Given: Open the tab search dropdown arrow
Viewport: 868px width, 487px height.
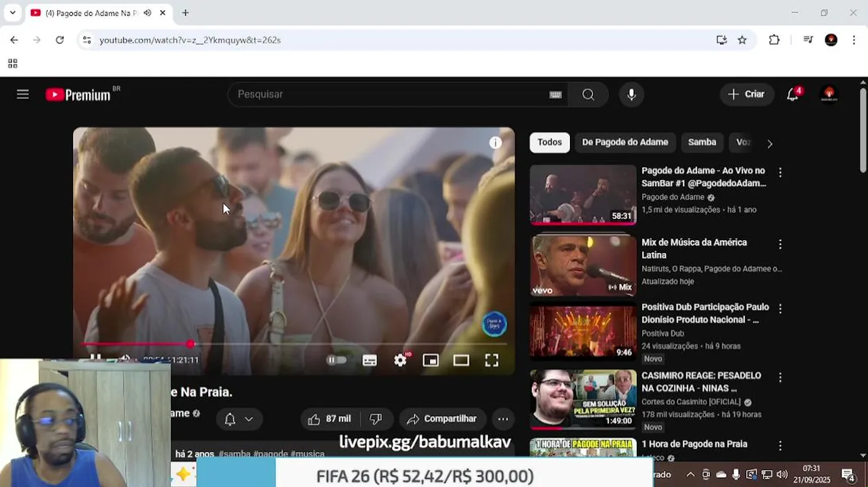Looking at the screenshot, I should (x=12, y=13).
